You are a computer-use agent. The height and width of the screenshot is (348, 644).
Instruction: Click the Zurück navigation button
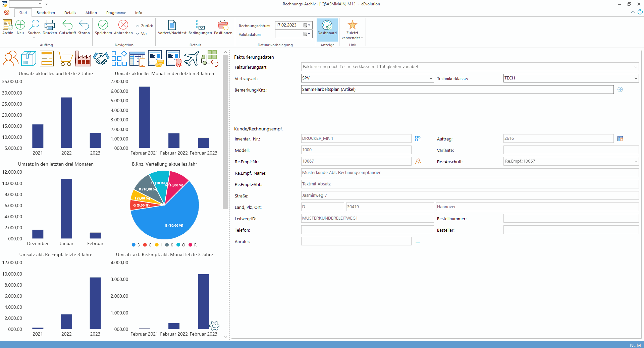(144, 26)
